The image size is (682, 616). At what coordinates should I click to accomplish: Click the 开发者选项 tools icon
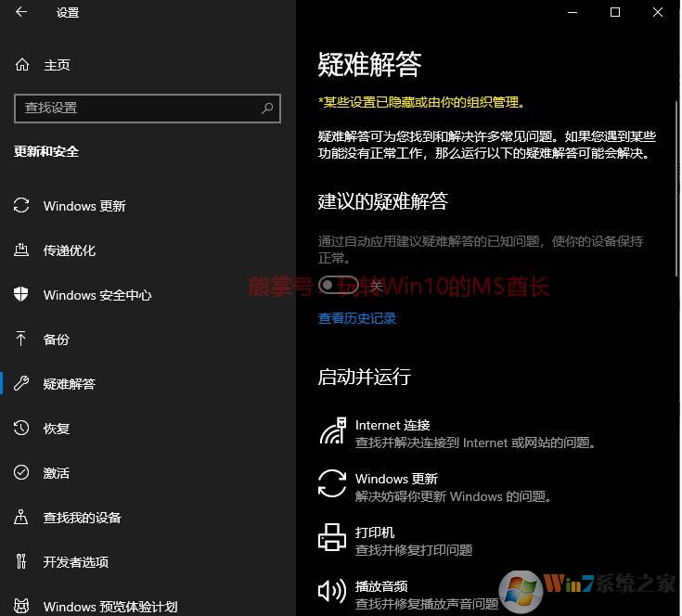pyautogui.click(x=20, y=561)
